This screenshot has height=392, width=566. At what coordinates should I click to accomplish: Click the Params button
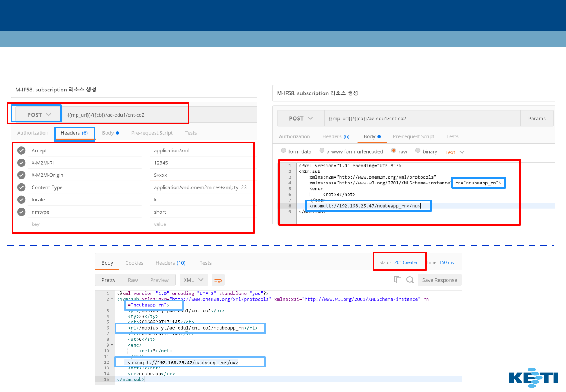coord(537,119)
